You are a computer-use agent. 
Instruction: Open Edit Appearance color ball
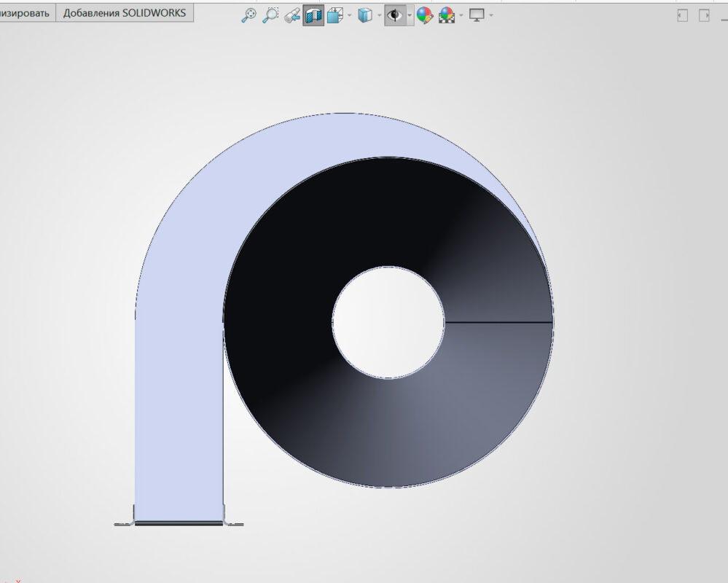(425, 15)
